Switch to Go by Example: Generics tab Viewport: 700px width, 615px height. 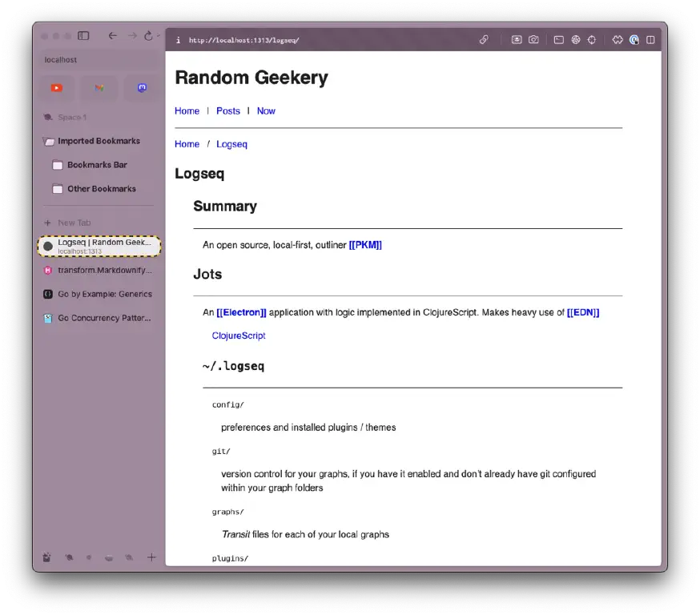click(x=99, y=294)
